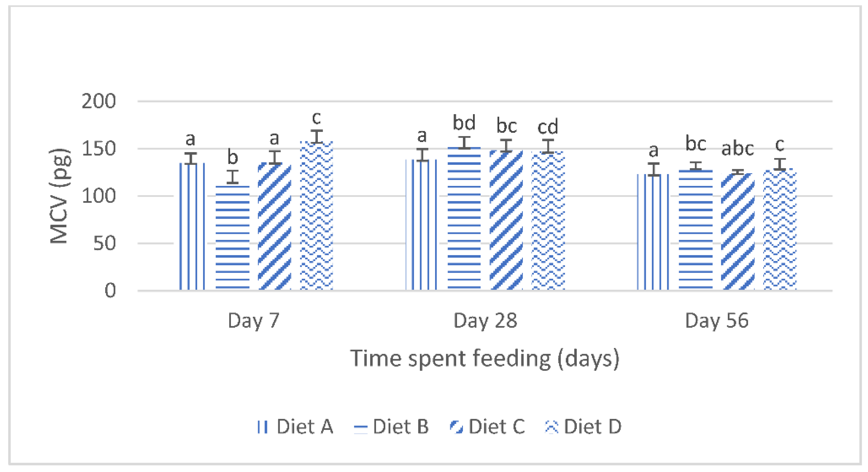Click the wavy Diet D bar at Day 7
The height and width of the screenshot is (472, 868).
[316, 216]
